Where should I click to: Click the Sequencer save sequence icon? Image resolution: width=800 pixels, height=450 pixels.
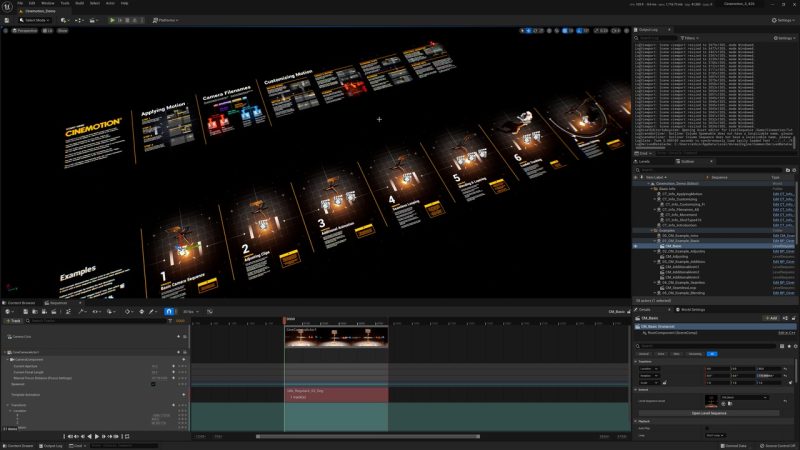coord(26,311)
